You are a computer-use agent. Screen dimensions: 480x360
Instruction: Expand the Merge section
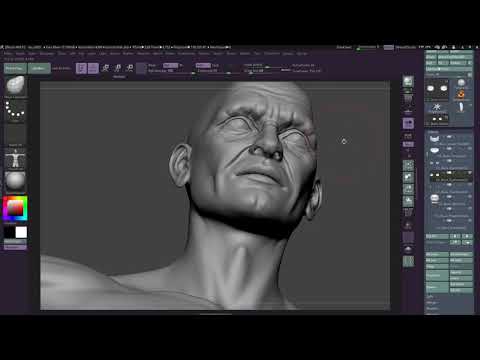tap(431, 303)
